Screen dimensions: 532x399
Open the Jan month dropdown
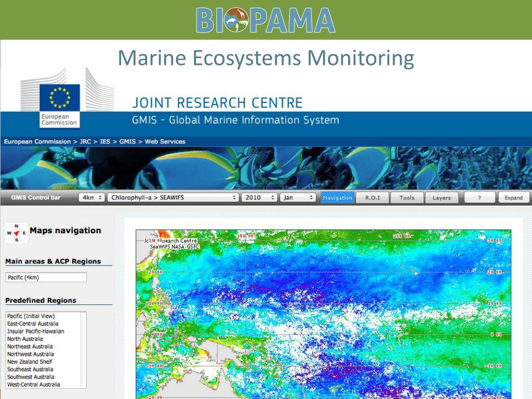click(x=298, y=197)
